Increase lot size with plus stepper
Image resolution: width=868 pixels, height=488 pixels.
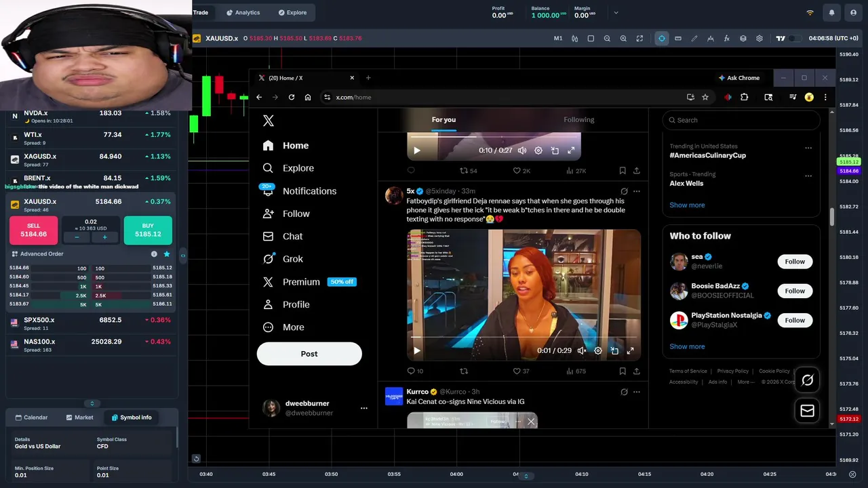pyautogui.click(x=104, y=237)
